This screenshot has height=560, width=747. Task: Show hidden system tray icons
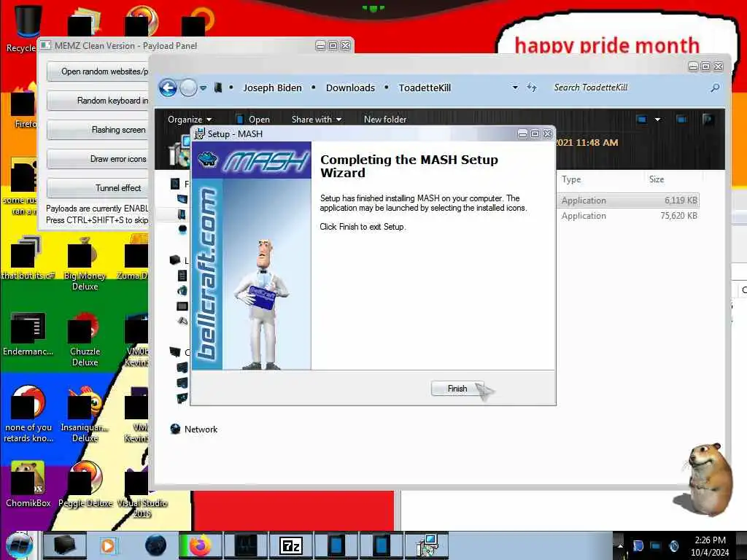(x=620, y=546)
